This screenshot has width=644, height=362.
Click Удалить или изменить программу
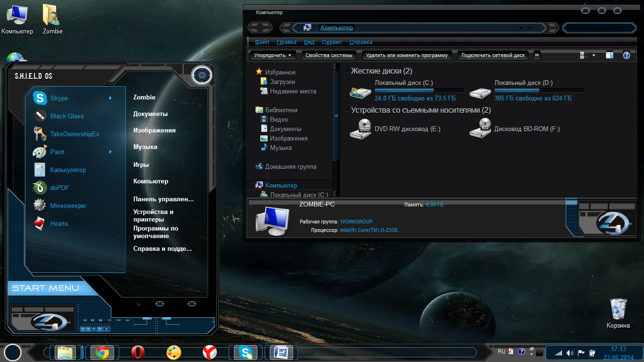pos(407,55)
